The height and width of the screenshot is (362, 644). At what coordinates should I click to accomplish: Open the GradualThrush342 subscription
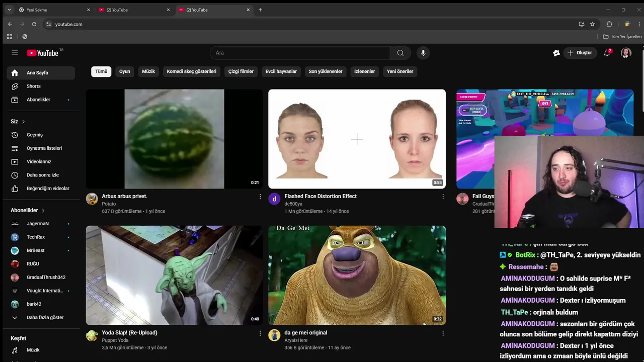click(x=41, y=278)
